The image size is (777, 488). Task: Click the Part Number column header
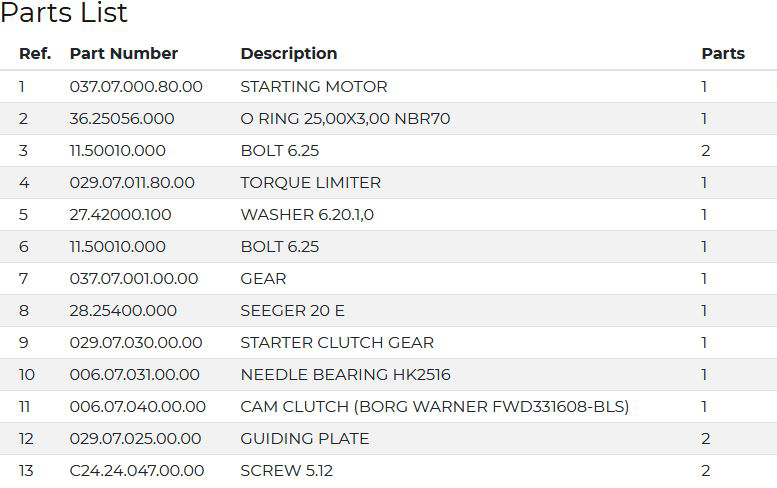(124, 54)
